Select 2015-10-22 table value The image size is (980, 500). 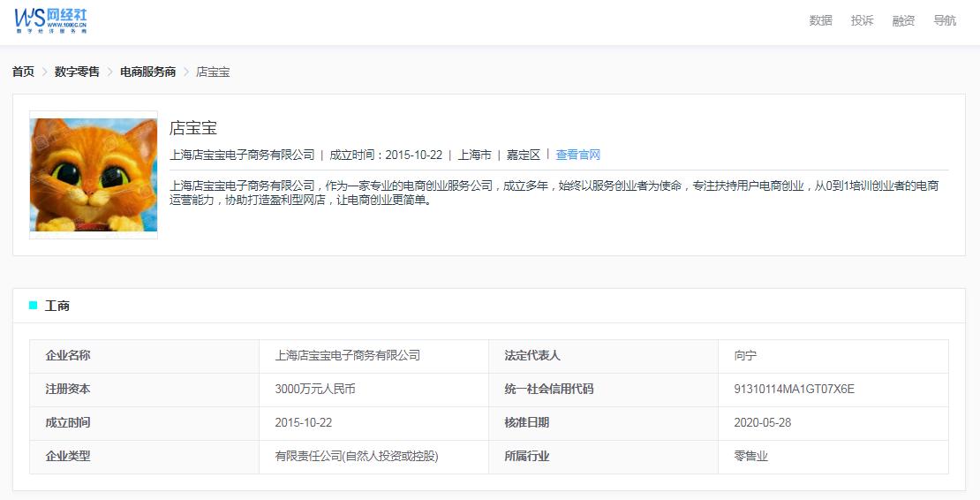click(x=373, y=424)
